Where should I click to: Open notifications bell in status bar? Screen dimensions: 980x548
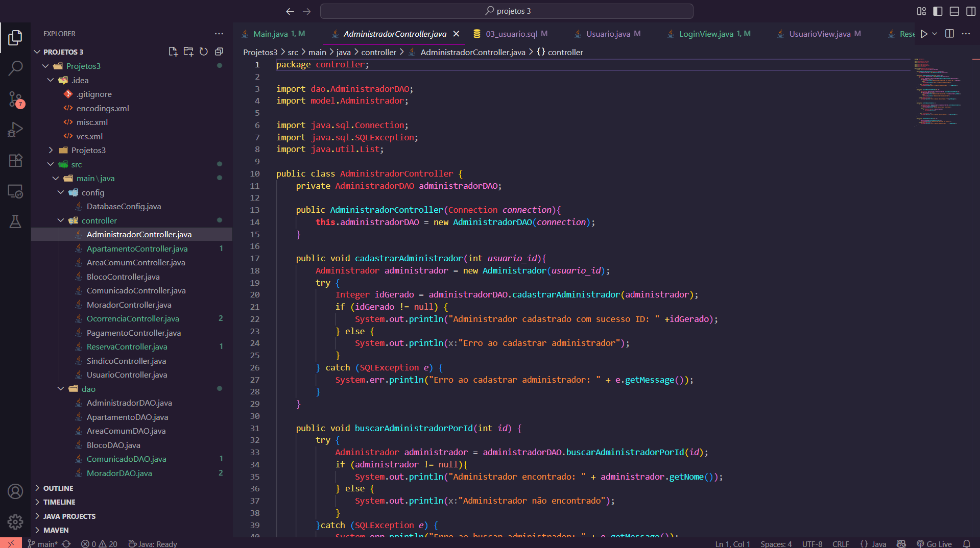point(966,544)
